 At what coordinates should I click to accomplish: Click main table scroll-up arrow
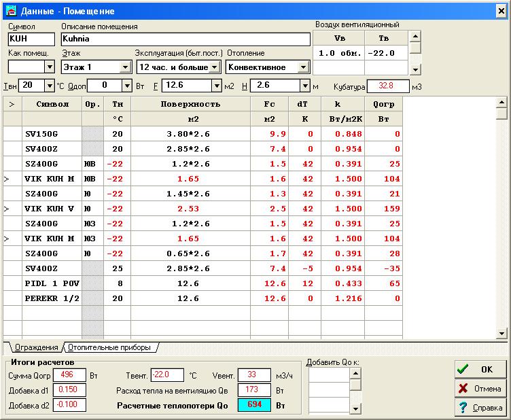point(501,103)
